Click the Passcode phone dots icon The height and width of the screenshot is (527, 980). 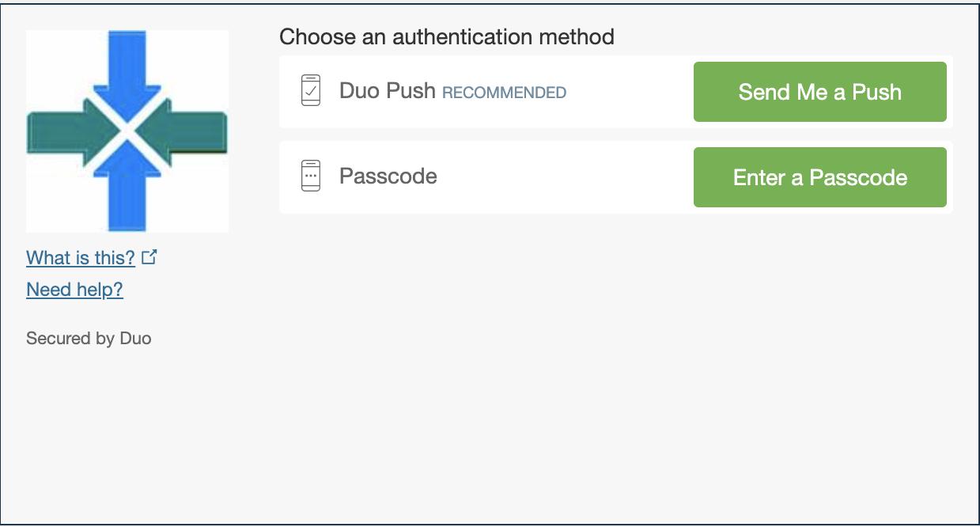tap(311, 176)
